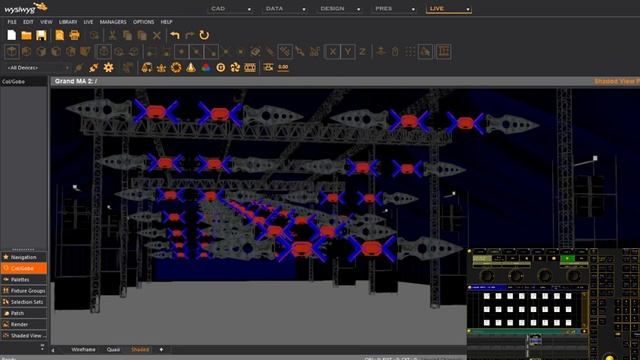Select the Navigation panel button
The width and height of the screenshot is (640, 360).
click(x=24, y=257)
